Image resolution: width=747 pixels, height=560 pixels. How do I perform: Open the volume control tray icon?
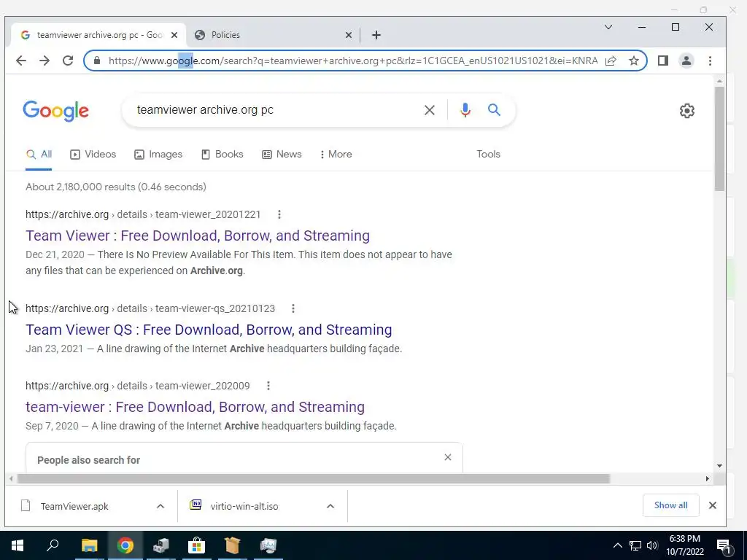652,545
